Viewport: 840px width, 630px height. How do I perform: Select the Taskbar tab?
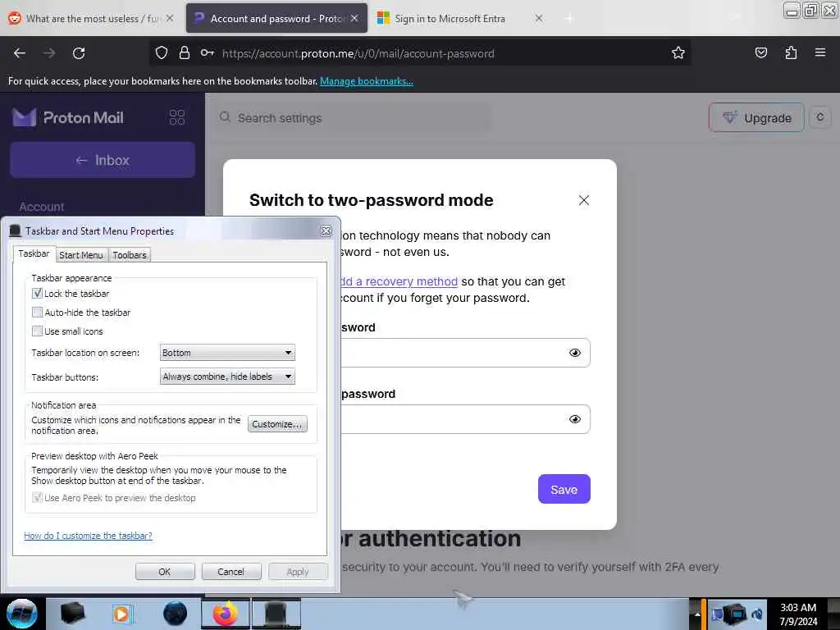pyautogui.click(x=34, y=253)
